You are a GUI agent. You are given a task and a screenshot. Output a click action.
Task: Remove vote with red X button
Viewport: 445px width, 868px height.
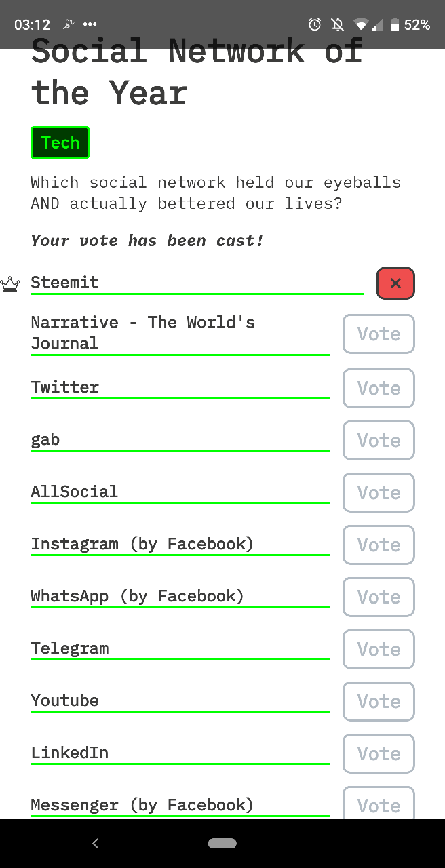(x=395, y=283)
